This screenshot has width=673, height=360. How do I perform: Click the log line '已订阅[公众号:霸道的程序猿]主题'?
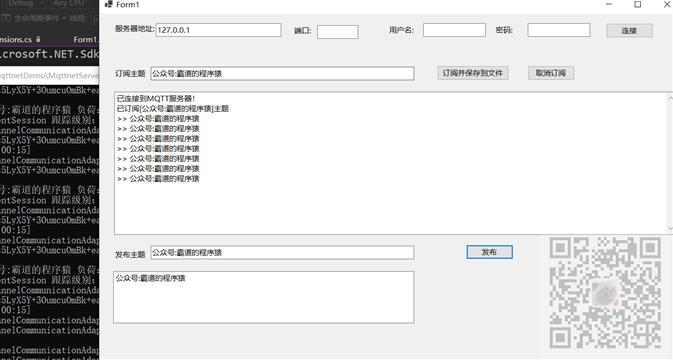point(173,109)
